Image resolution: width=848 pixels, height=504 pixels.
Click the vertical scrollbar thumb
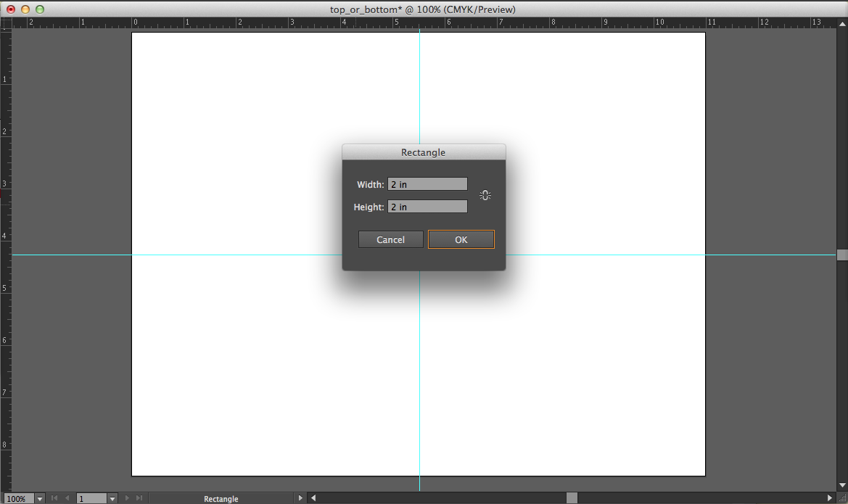842,255
